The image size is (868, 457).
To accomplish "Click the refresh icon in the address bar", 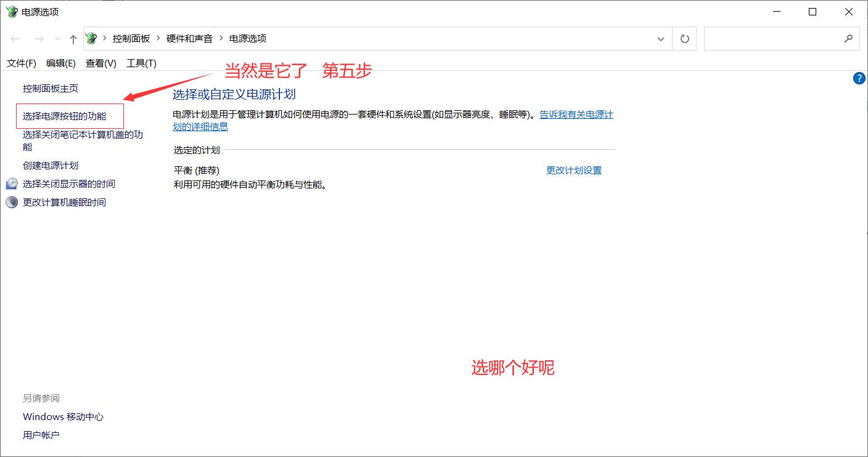I will 684,38.
